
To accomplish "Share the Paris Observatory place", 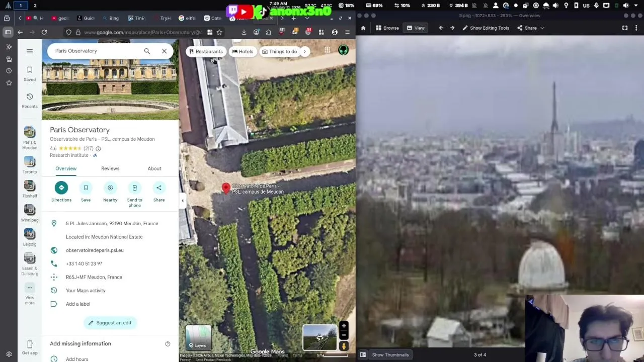I will click(x=159, y=192).
